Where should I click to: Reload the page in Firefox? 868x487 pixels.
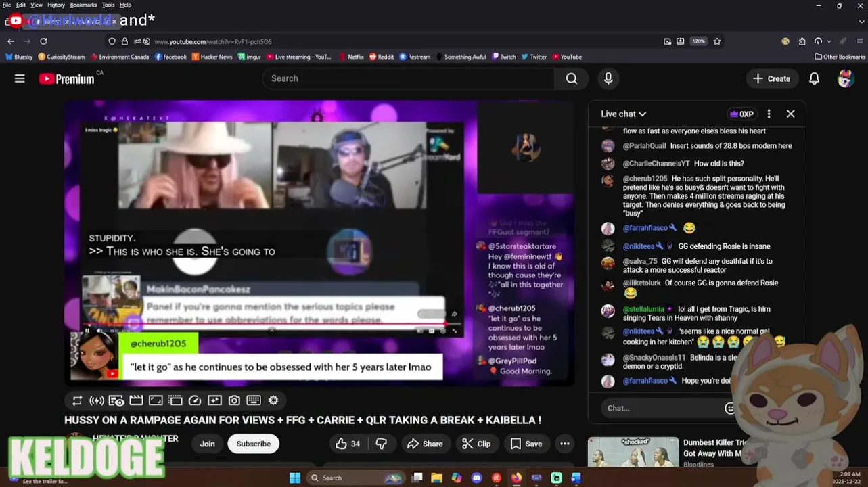[x=43, y=41]
